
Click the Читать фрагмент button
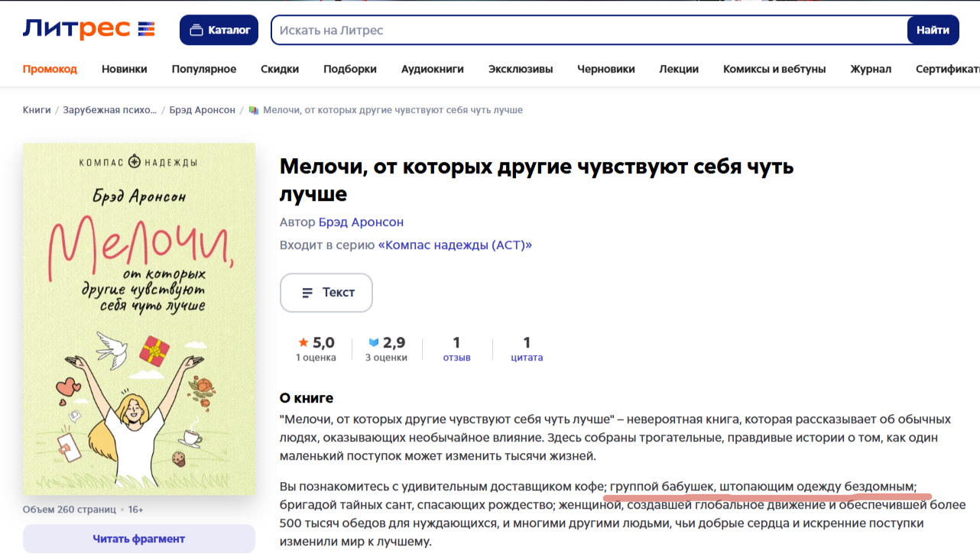pyautogui.click(x=139, y=539)
